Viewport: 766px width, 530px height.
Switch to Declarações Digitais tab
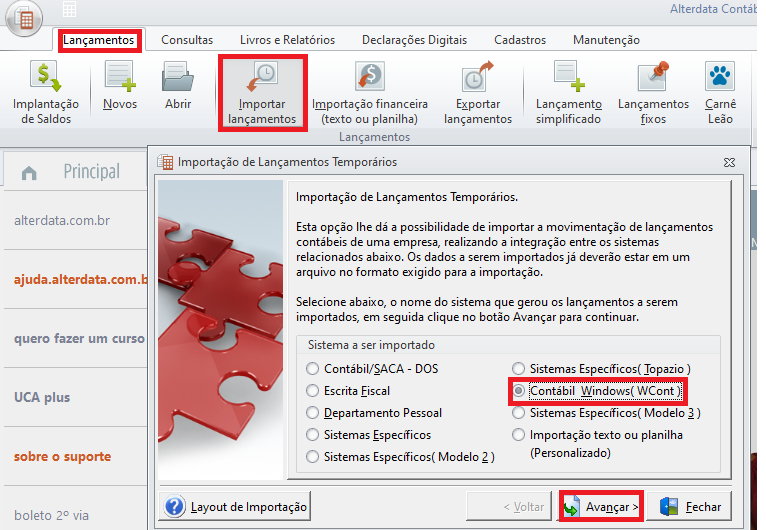click(414, 40)
